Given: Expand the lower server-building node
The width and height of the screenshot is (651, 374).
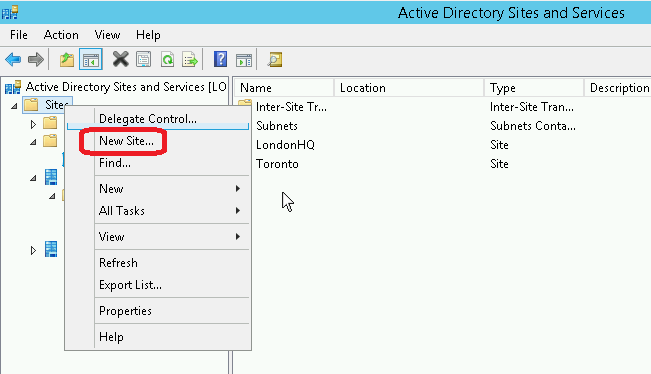Looking at the screenshot, I should coord(33,251).
